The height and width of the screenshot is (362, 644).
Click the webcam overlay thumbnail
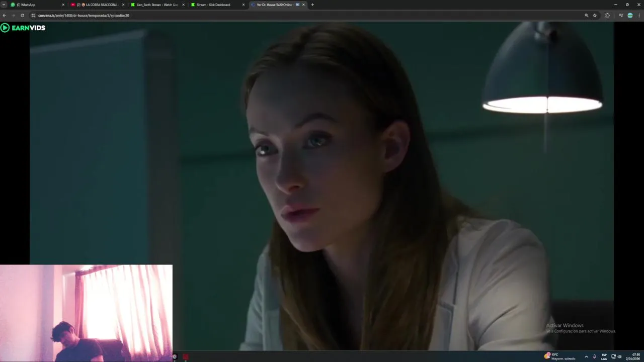86,313
